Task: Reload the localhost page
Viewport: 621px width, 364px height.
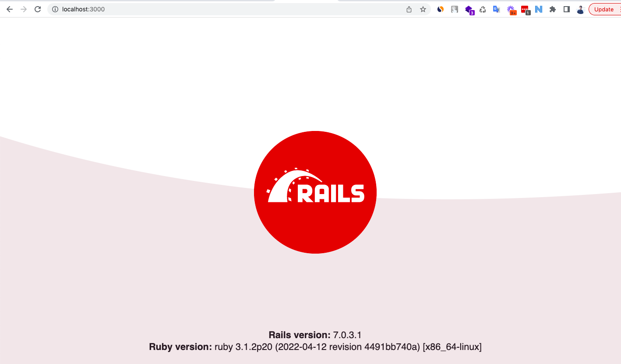Action: (38, 9)
